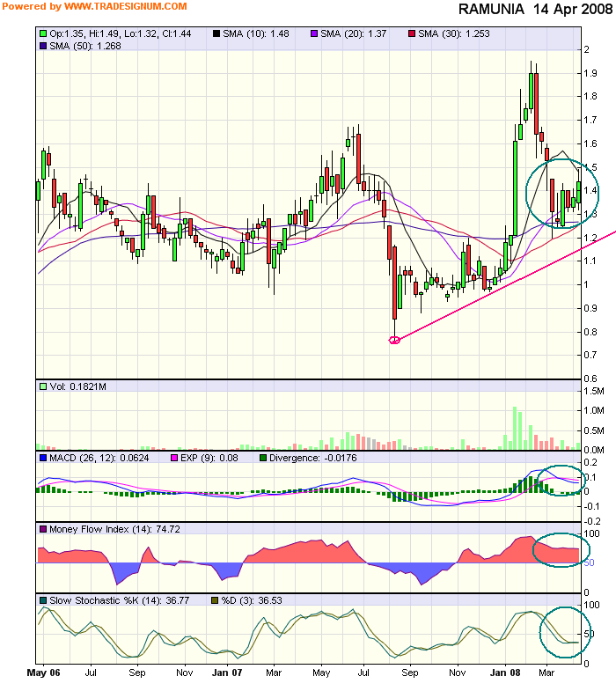Click the dark blue SMA (50) legend swatch
The height and width of the screenshot is (691, 616).
tap(43, 45)
